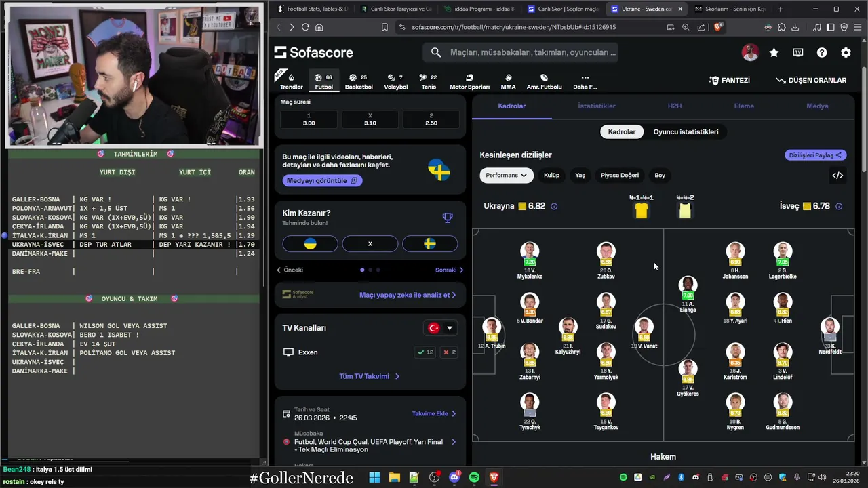
Task: Expand the Takvime Ekle option
Action: 434,413
